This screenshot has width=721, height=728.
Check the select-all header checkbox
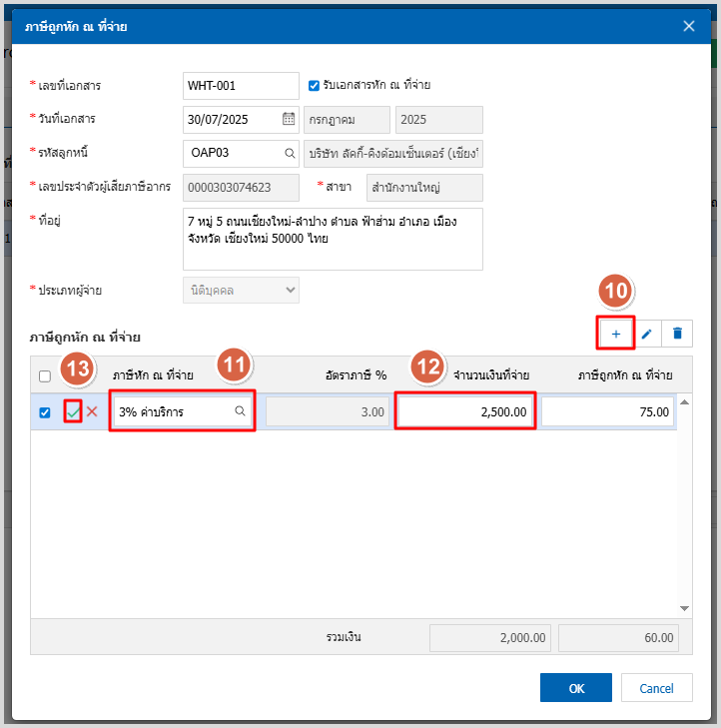click(45, 376)
